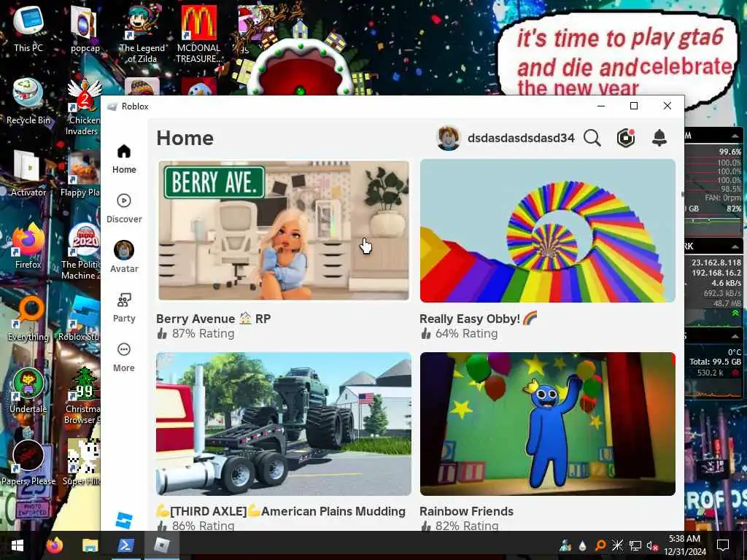Click the network tray icon
This screenshot has width=747, height=560.
[635, 545]
